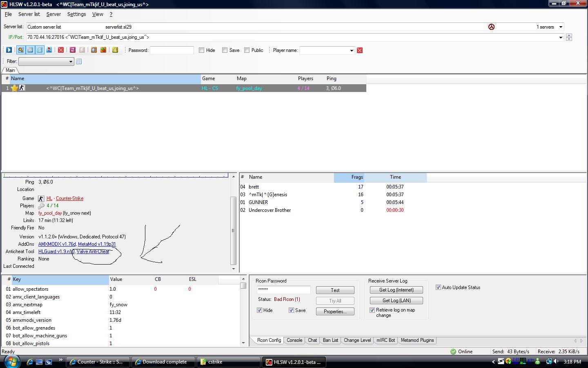This screenshot has height=368, width=588.
Task: Open the Server list menu
Action: pyautogui.click(x=29, y=14)
